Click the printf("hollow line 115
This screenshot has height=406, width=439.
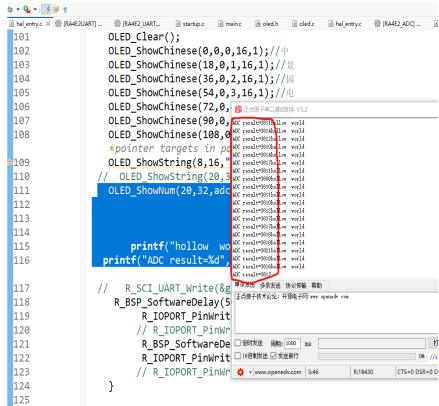tap(180, 246)
